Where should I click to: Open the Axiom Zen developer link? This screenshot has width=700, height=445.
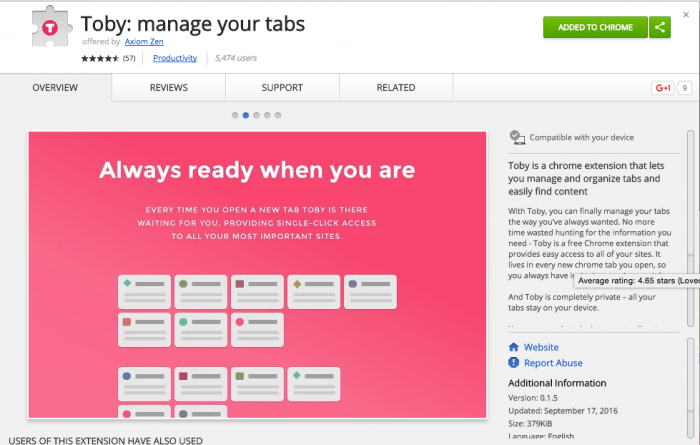(x=144, y=42)
